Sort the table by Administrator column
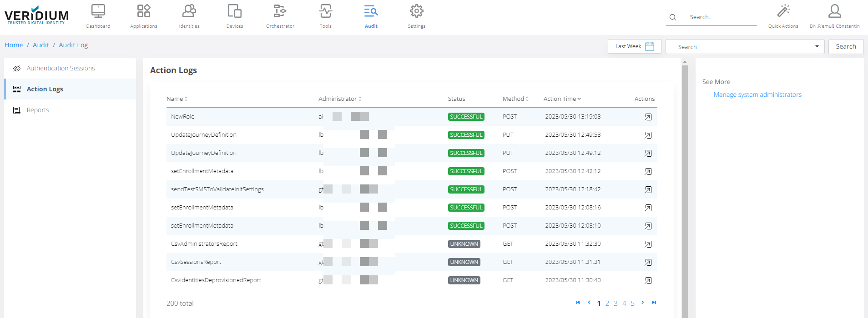Viewport: 868px width, 318px height. 340,99
